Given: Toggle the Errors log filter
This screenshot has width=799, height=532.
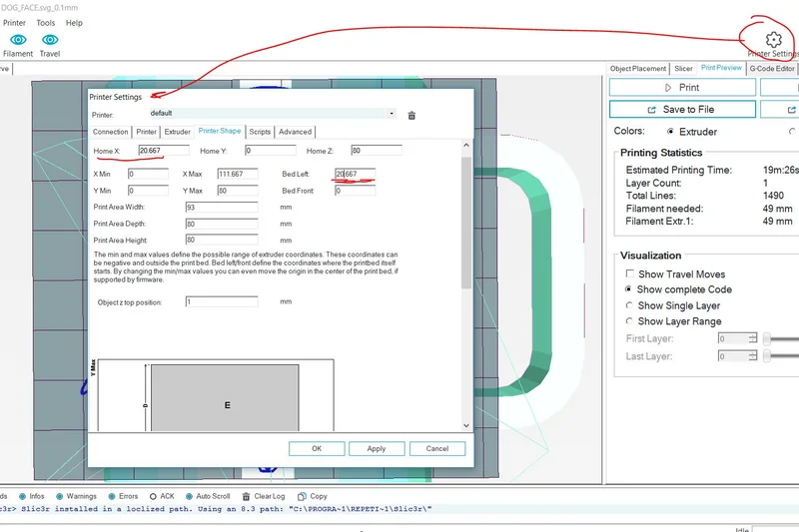Looking at the screenshot, I should [x=112, y=496].
